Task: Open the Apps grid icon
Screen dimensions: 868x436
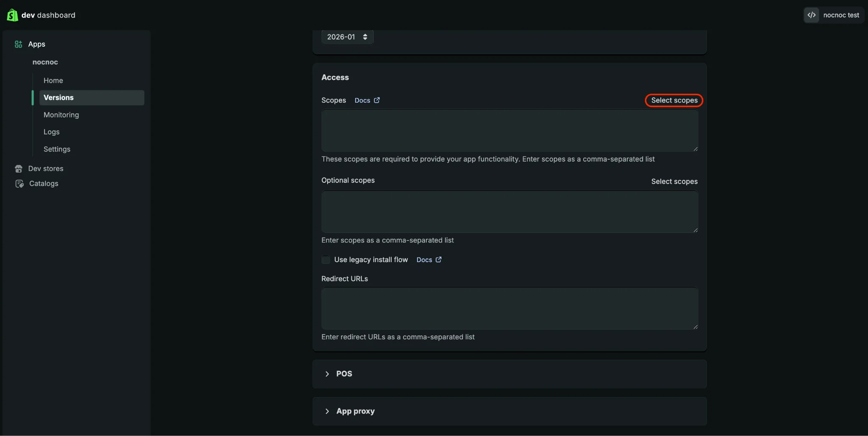Action: pos(18,44)
